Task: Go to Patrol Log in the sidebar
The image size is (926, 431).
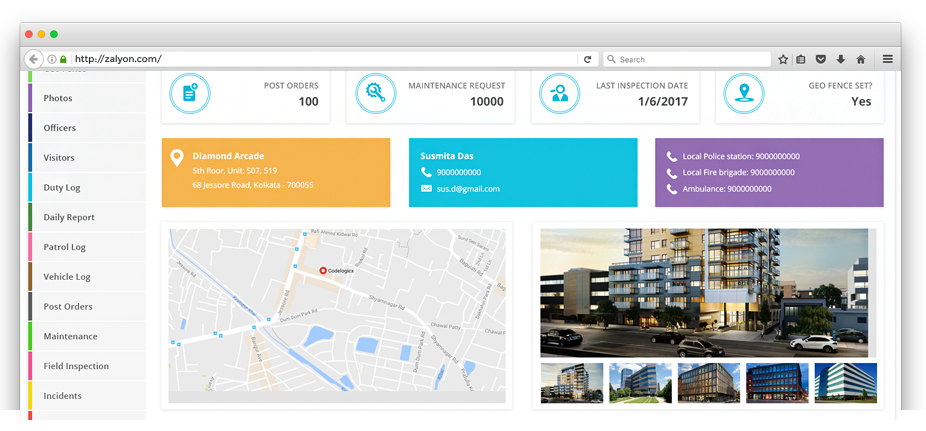Action: 65,247
